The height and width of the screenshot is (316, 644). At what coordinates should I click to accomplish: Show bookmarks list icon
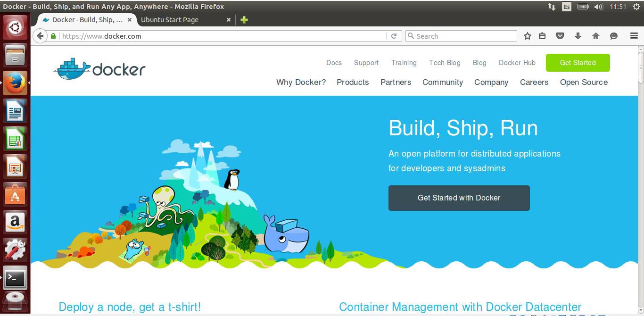click(542, 36)
